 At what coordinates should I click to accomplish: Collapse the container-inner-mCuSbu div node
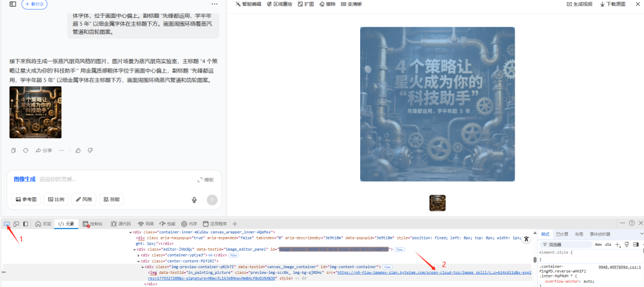tap(131, 232)
